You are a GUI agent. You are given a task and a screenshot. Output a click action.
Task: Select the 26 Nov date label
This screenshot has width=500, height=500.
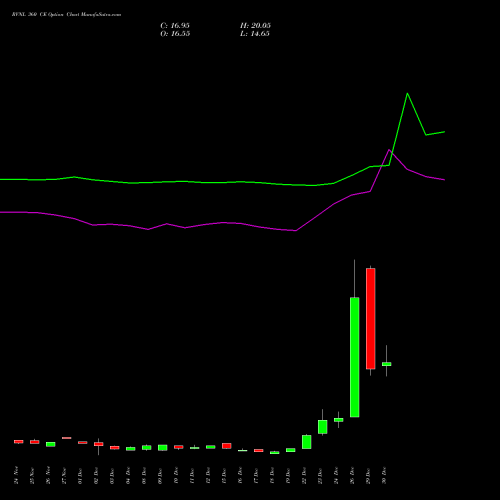[48, 475]
